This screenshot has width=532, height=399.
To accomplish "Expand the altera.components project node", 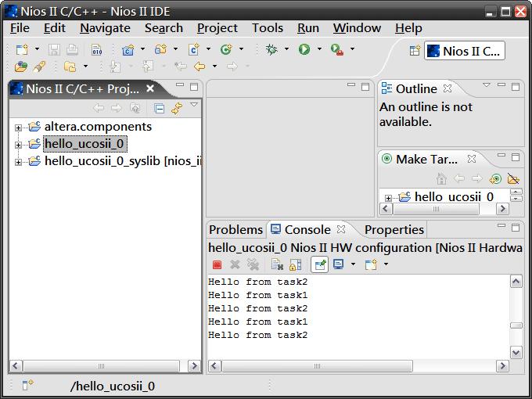I will click(18, 128).
